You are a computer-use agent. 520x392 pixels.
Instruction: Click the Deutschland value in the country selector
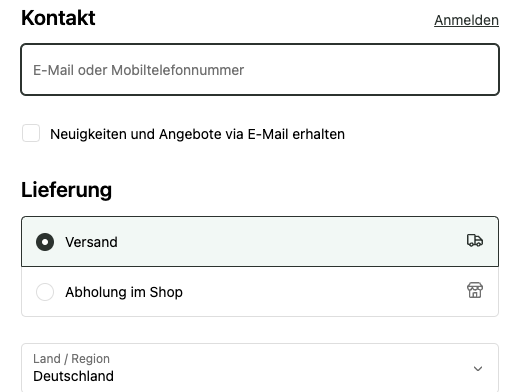coord(73,376)
